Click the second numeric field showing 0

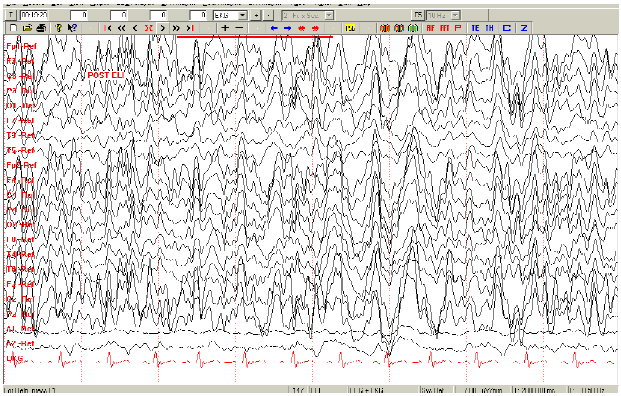click(119, 15)
